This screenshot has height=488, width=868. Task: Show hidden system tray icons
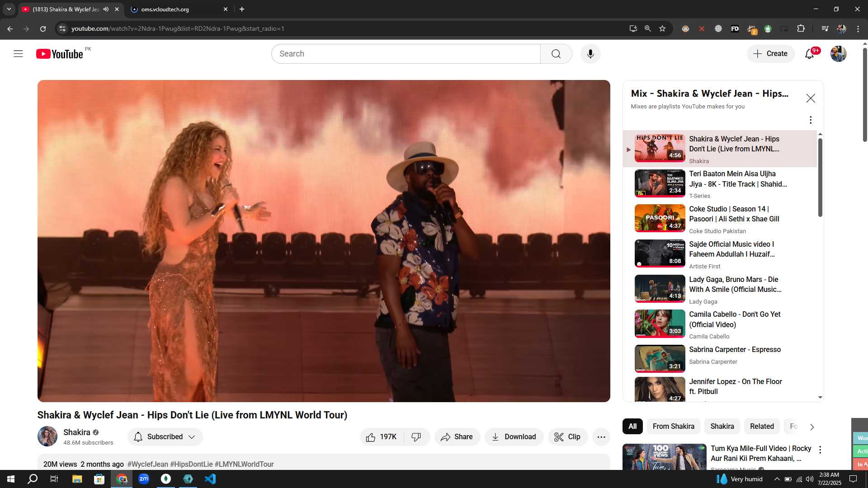point(777,479)
